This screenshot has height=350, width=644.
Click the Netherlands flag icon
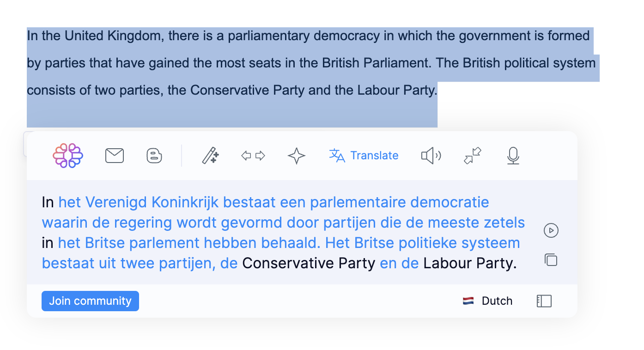(468, 301)
